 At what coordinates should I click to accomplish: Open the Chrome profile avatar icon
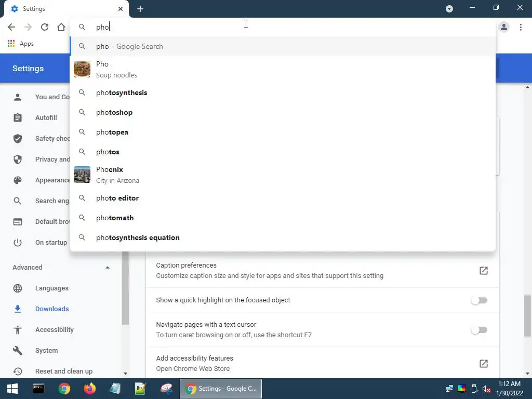click(x=504, y=27)
